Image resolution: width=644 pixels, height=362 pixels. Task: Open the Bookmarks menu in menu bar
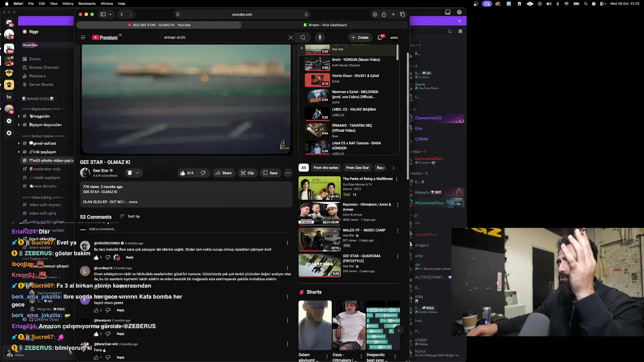click(x=87, y=4)
